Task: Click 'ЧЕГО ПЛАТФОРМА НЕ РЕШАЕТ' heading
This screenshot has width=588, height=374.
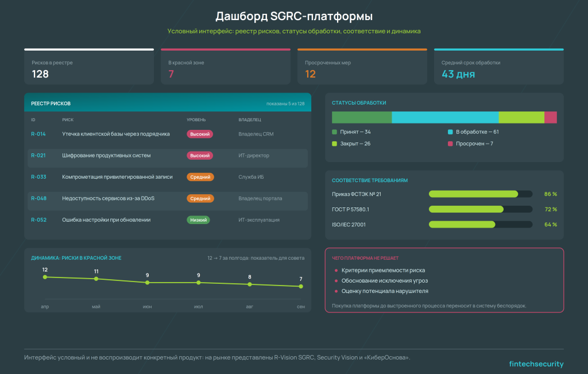Action: [x=365, y=258]
